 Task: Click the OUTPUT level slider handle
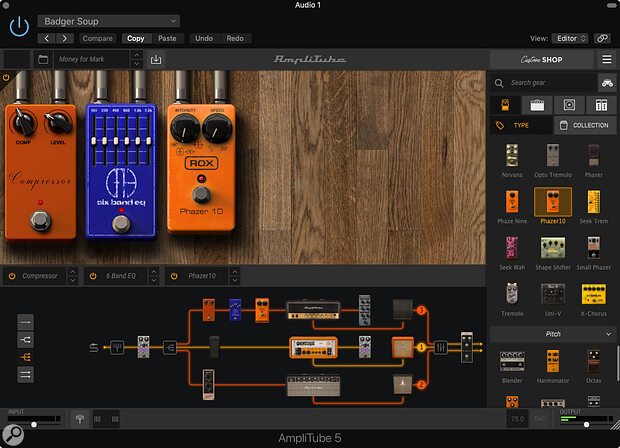coord(586,425)
